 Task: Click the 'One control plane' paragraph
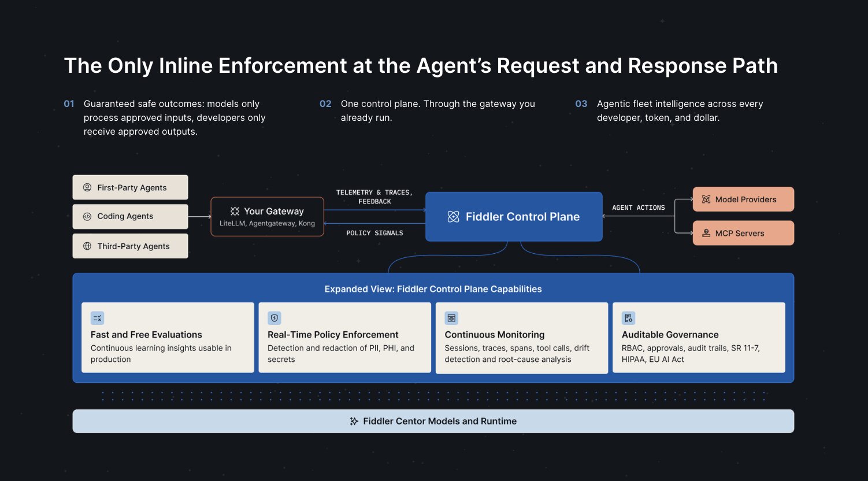coord(438,111)
